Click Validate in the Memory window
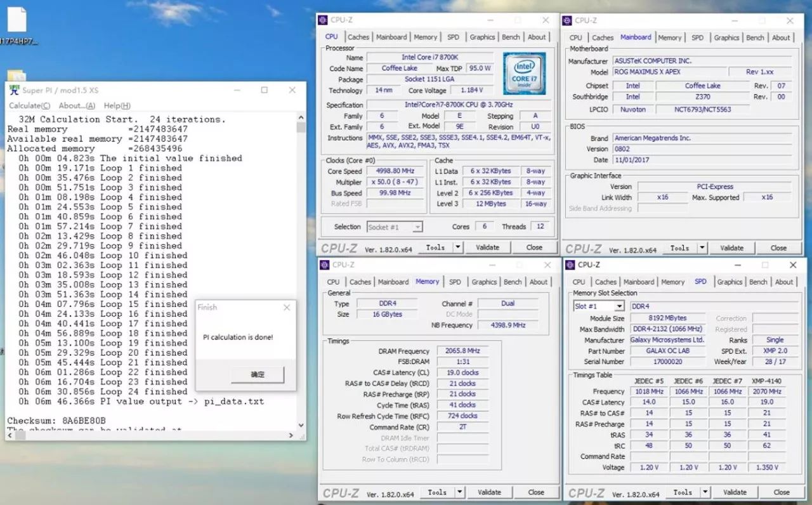The height and width of the screenshot is (505, 812). coord(489,492)
